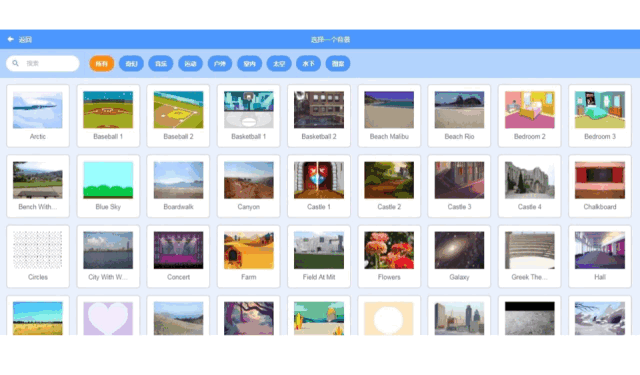640x375 pixels.
Task: Filter backdrops by 运动 category
Action: [190, 64]
